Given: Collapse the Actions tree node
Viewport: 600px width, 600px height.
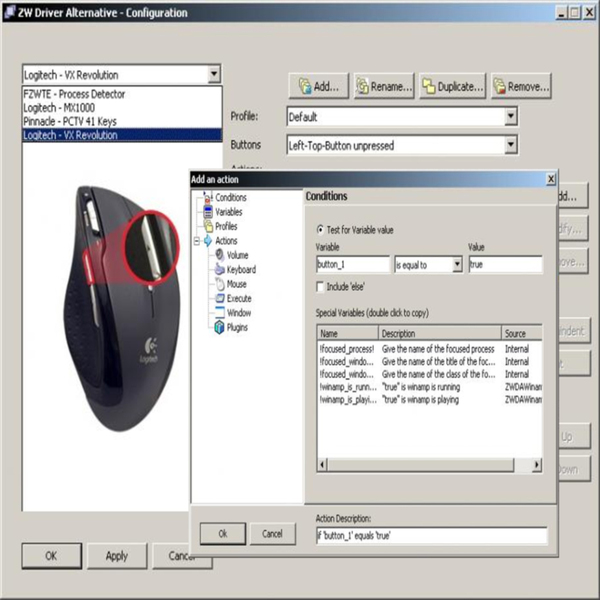Looking at the screenshot, I should [196, 241].
